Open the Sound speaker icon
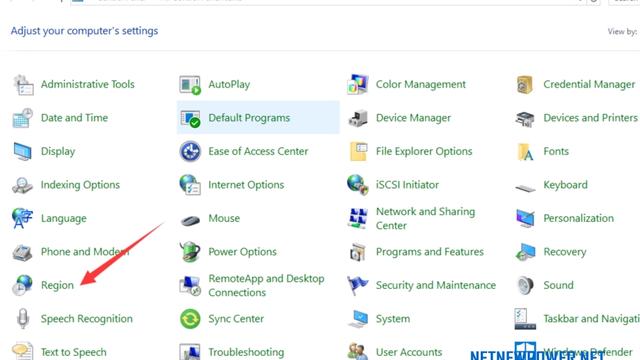Viewport: 640px width, 360px height. [525, 285]
